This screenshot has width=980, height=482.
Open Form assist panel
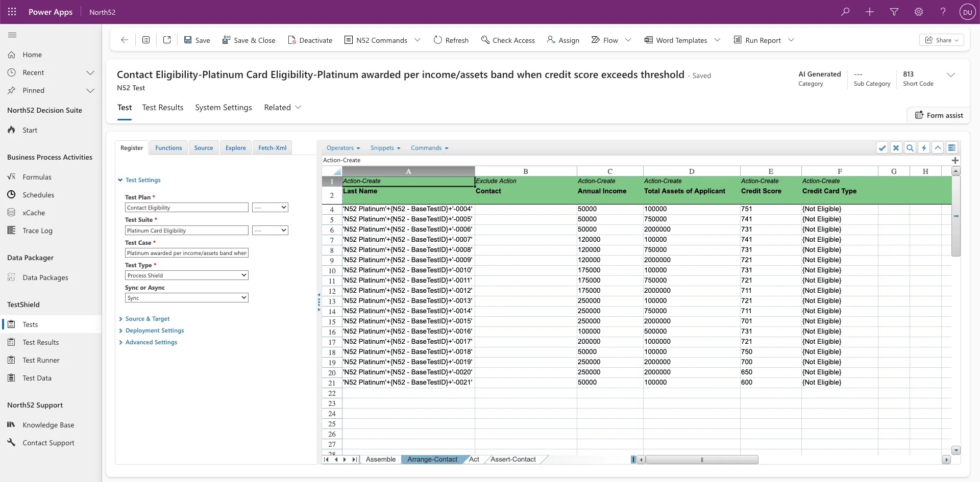point(939,115)
